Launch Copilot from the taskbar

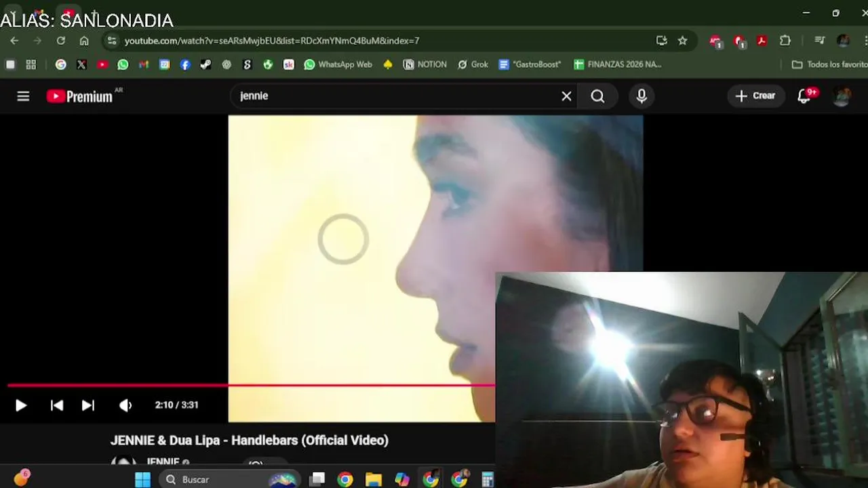[402, 480]
